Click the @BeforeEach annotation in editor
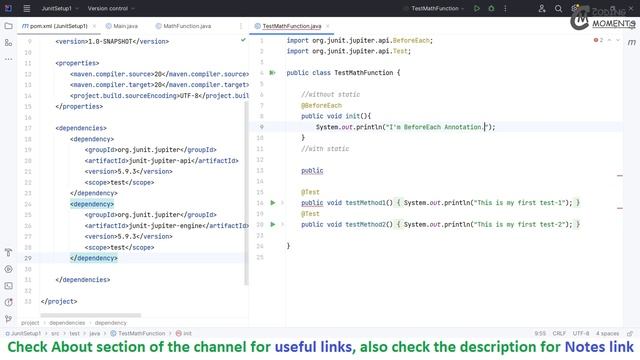The width and height of the screenshot is (640, 360). [321, 105]
